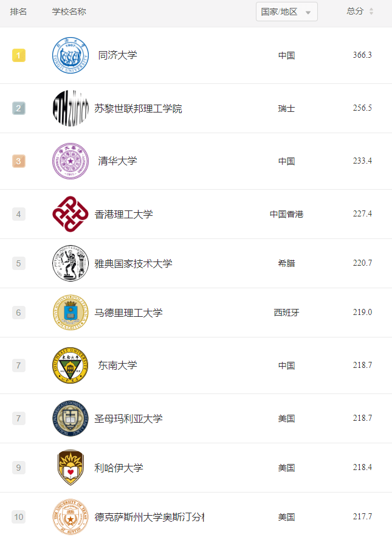Click the golden rank 1 badge
392x540 pixels.
coord(18,55)
